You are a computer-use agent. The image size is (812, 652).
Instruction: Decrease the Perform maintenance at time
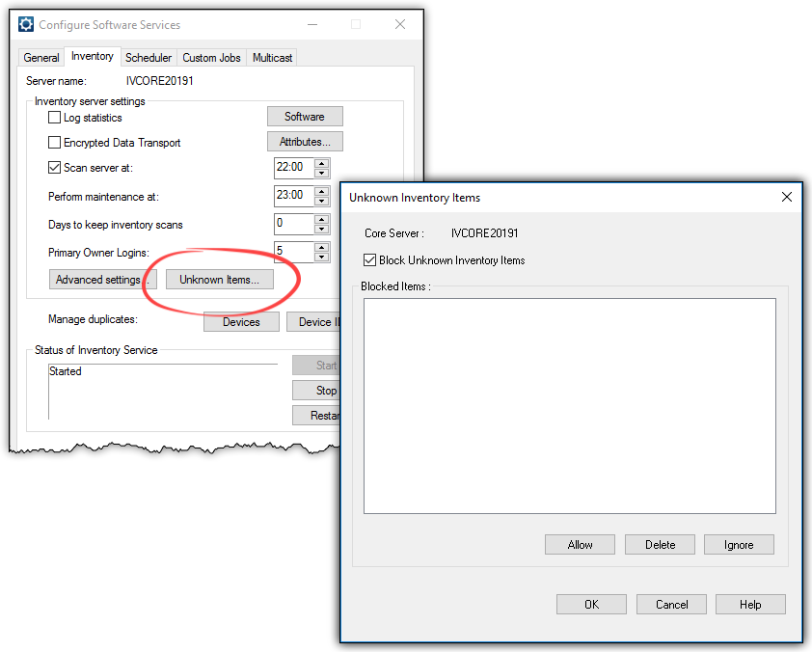[x=322, y=200]
